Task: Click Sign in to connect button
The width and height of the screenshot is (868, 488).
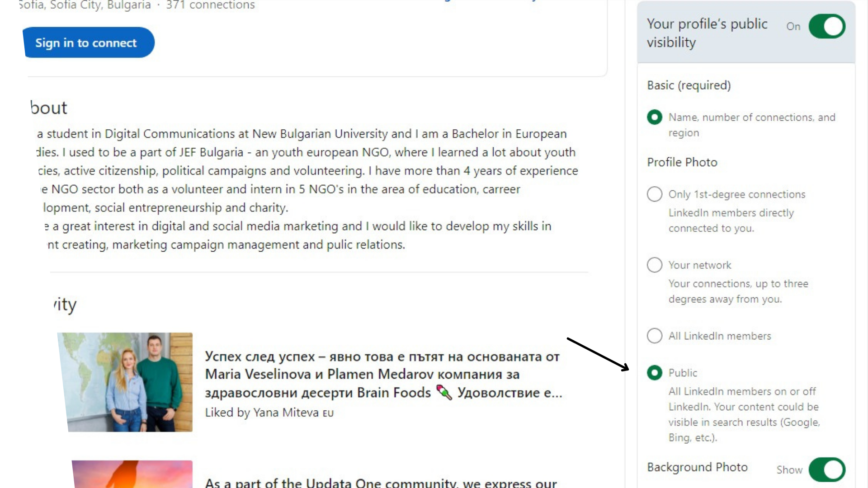Action: pyautogui.click(x=89, y=42)
